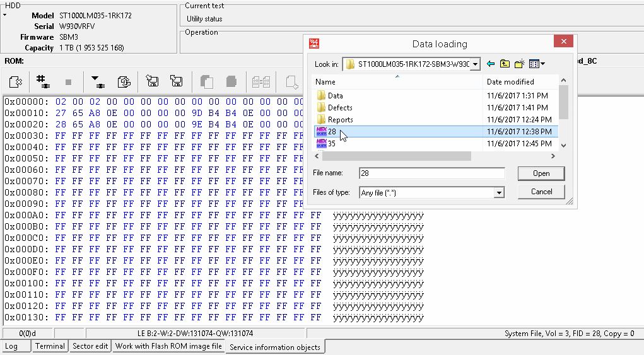Click the firmware value SBM3

pyautogui.click(x=69, y=37)
